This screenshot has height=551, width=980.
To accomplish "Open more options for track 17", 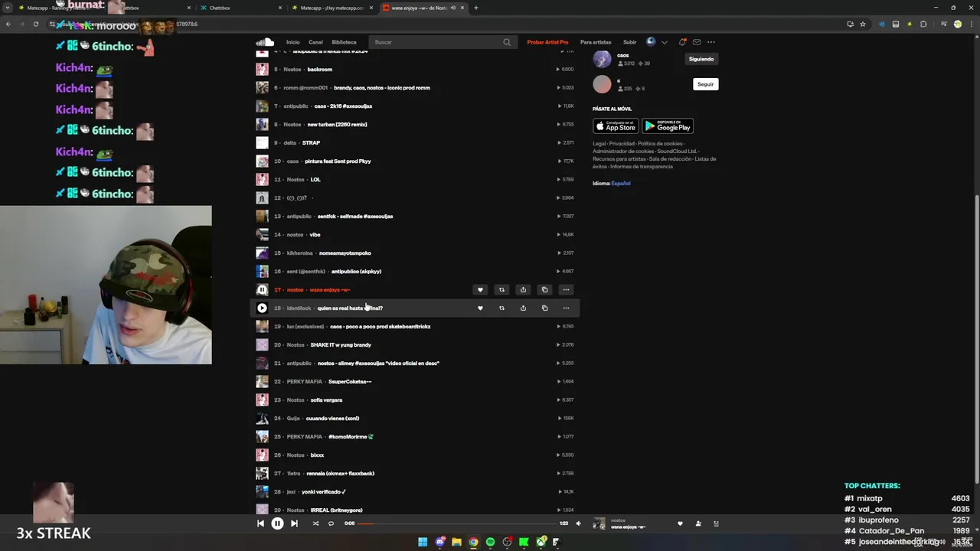I will (566, 289).
